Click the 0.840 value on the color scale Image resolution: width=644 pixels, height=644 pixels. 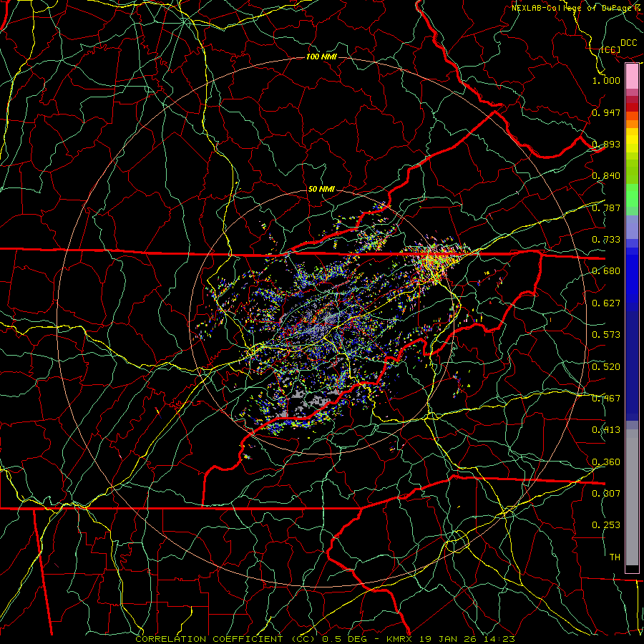click(x=606, y=176)
